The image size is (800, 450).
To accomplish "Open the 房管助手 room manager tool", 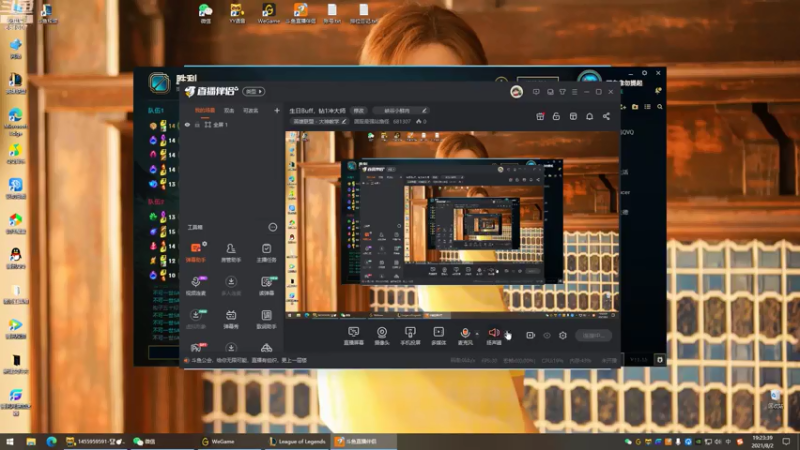I will point(231,252).
